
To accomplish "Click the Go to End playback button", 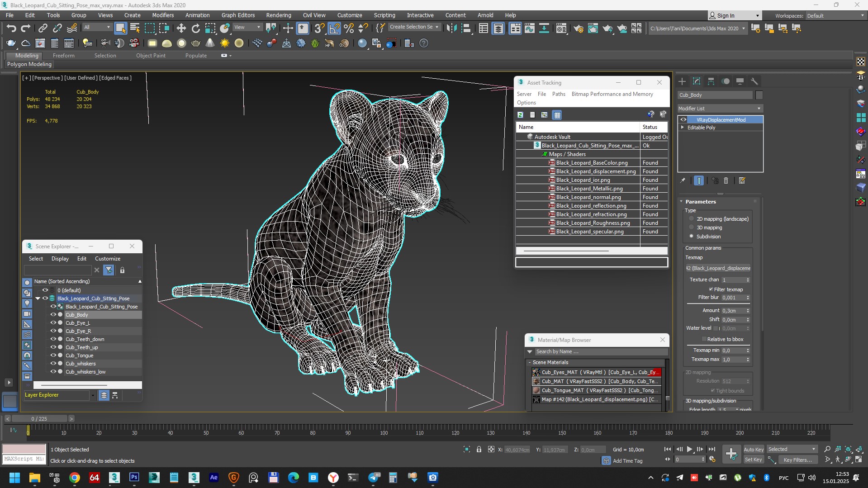I will coord(711,449).
